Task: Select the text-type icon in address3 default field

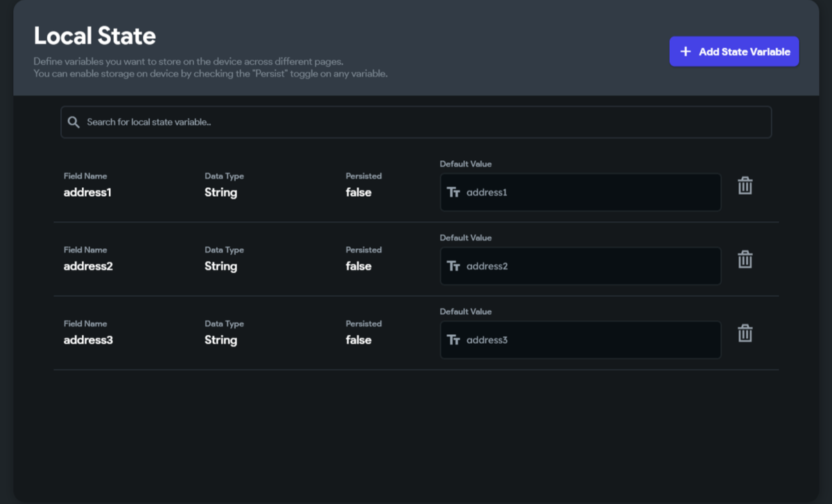Action: click(x=453, y=340)
